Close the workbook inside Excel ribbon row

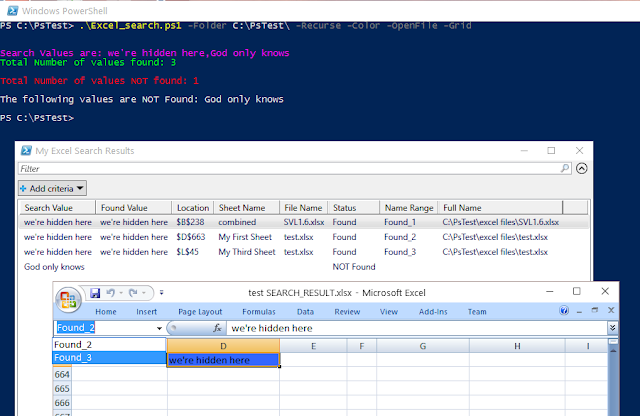click(x=611, y=310)
